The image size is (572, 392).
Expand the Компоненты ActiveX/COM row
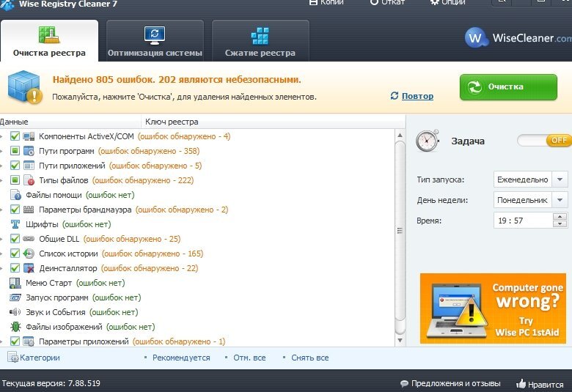(x=1, y=136)
